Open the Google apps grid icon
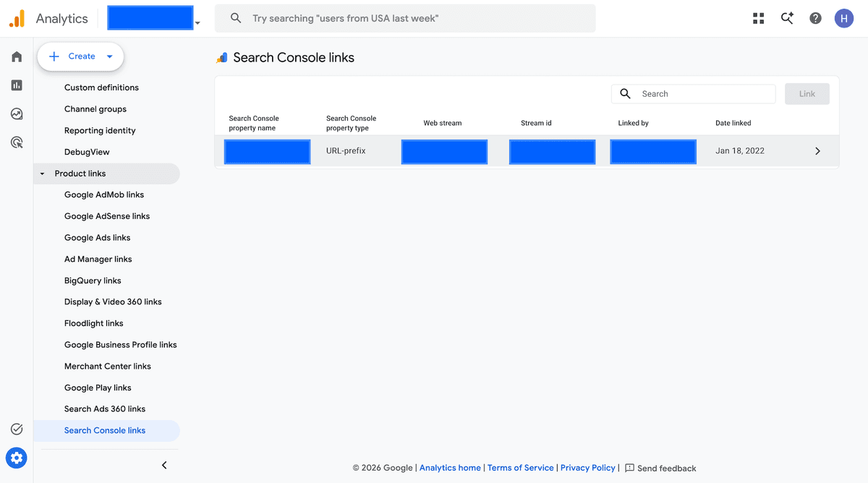Viewport: 868px width, 483px height. click(758, 19)
